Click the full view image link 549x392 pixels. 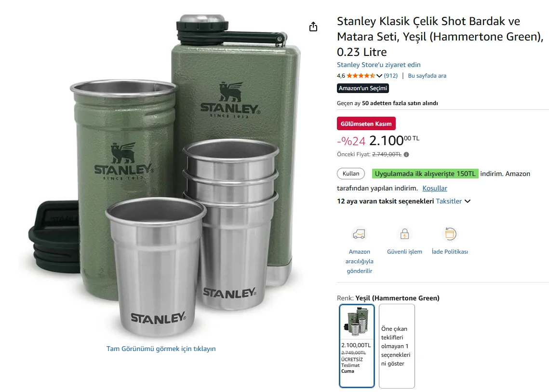tap(161, 349)
